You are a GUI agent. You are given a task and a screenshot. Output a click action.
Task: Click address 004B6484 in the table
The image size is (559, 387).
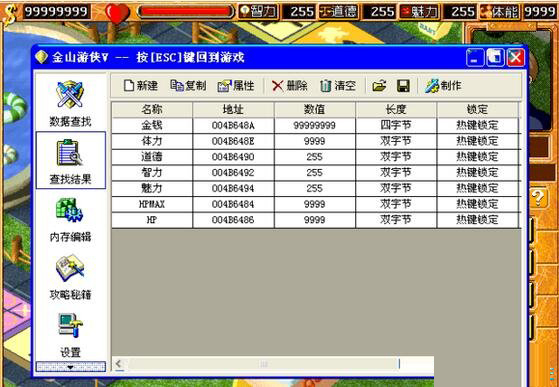tap(233, 204)
